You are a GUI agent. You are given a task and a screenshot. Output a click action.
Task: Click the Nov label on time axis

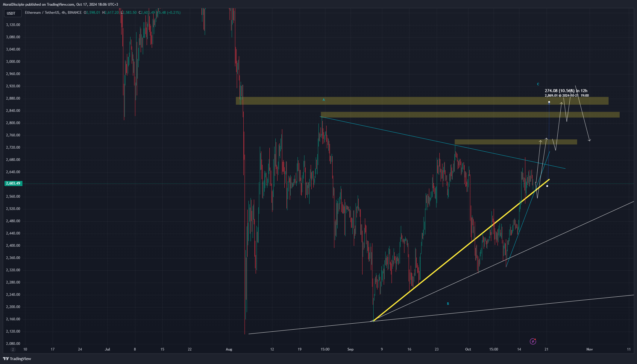pos(589,349)
